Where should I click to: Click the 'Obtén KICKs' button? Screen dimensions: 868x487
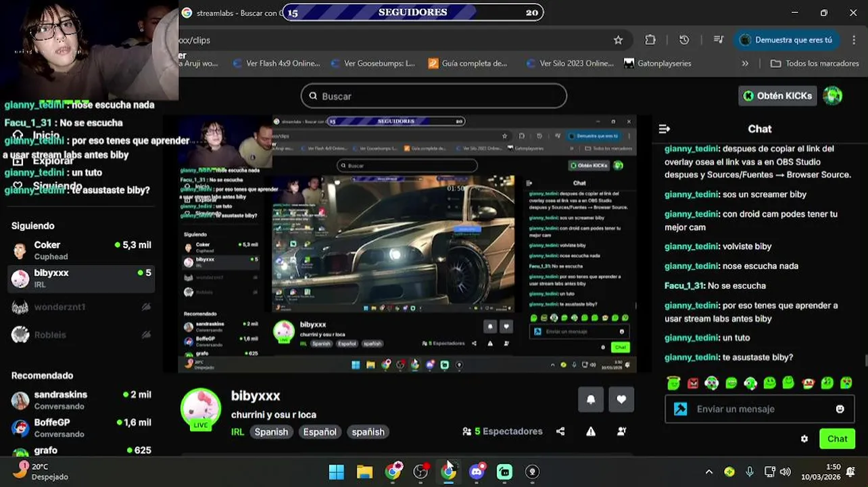pos(777,96)
